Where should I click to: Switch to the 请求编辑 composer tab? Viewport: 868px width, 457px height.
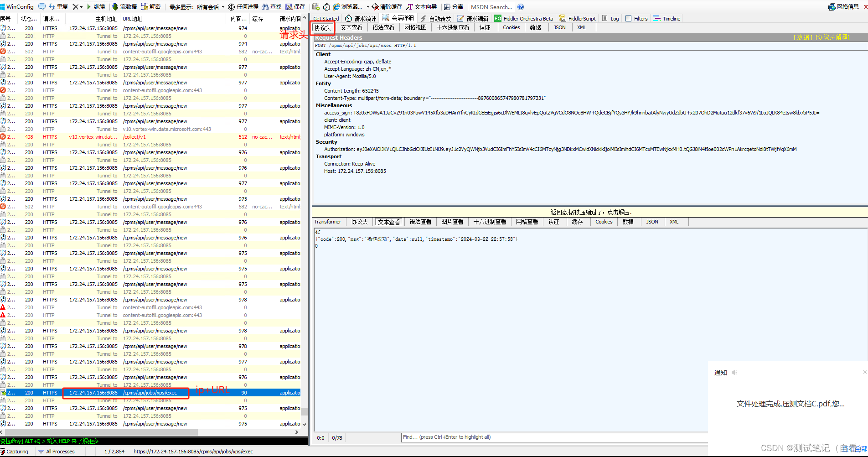[473, 19]
